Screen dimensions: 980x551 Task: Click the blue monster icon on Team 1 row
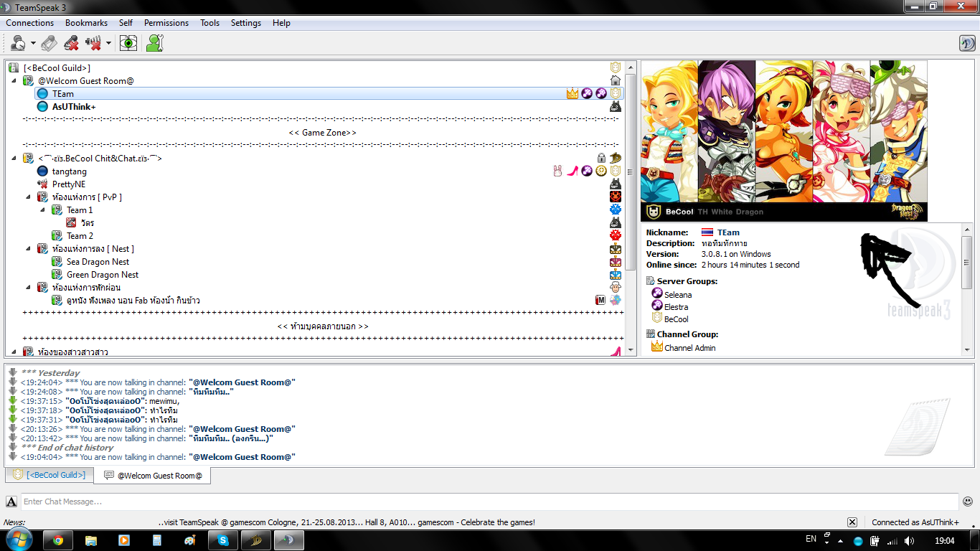click(x=616, y=209)
